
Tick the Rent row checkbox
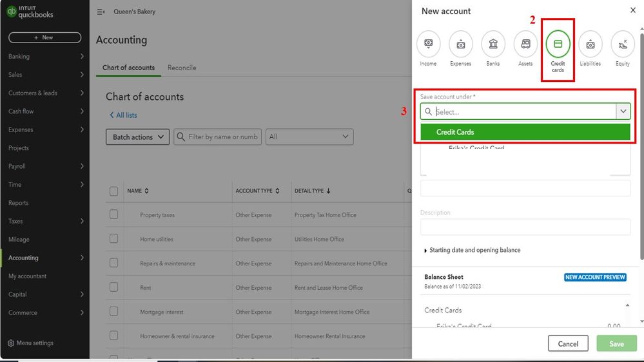[x=114, y=287]
